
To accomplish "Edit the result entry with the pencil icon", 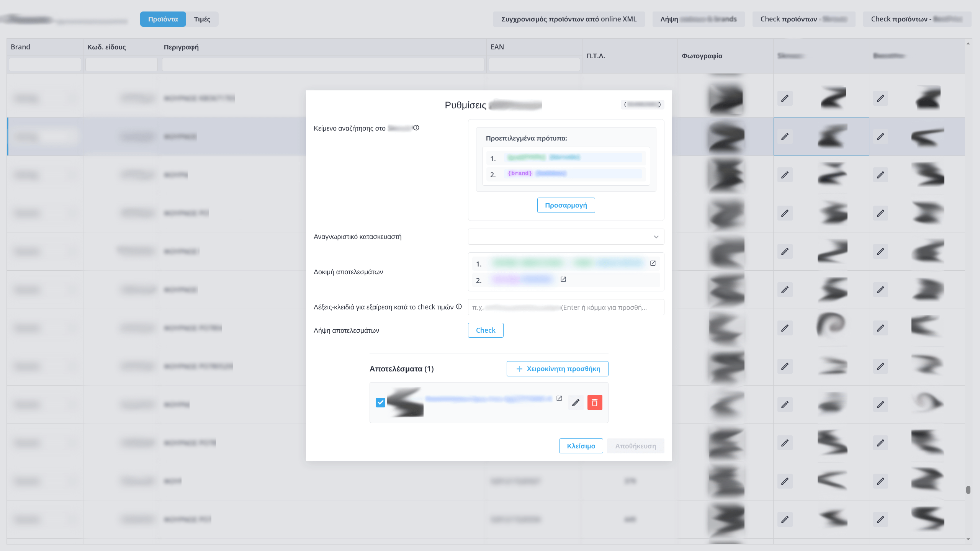I will click(x=576, y=402).
